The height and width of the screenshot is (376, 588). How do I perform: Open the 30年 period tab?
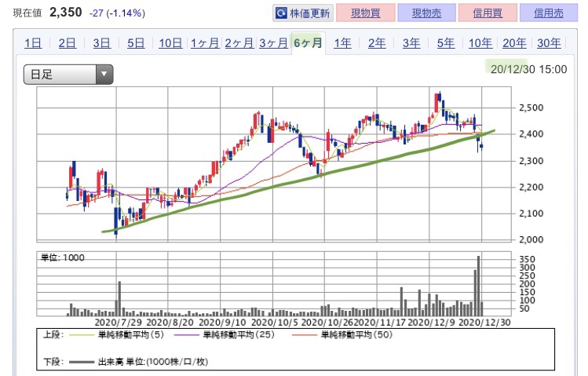(x=549, y=43)
